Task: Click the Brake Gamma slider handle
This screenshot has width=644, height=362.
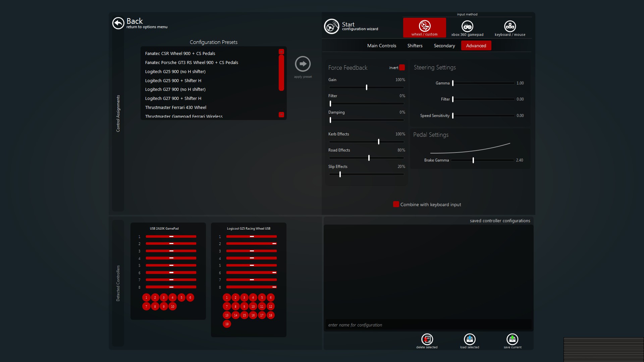Action: (x=473, y=160)
